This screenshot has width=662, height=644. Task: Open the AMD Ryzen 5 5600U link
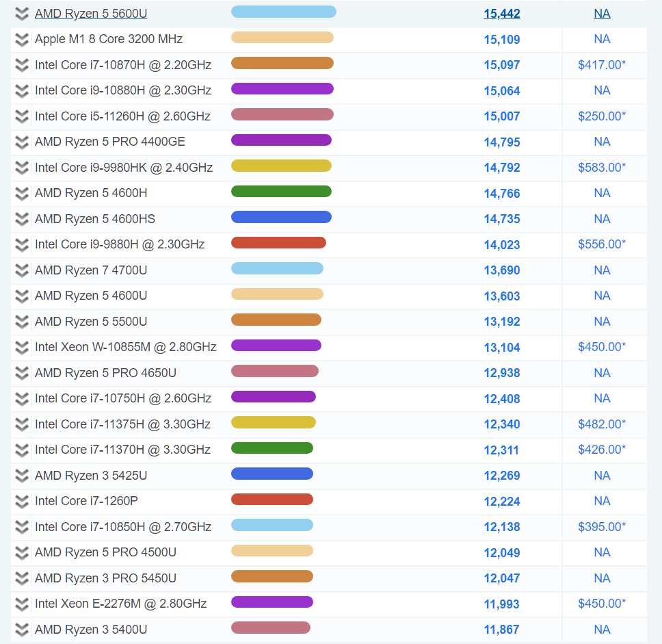pos(91,14)
